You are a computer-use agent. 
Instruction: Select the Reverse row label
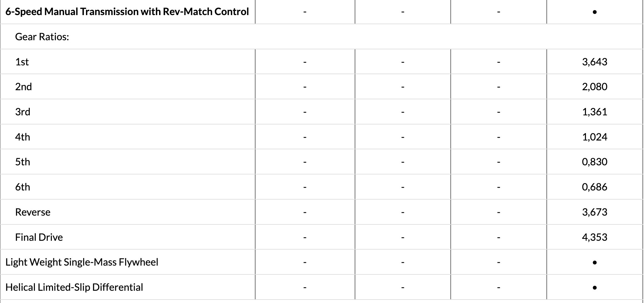[x=33, y=212]
